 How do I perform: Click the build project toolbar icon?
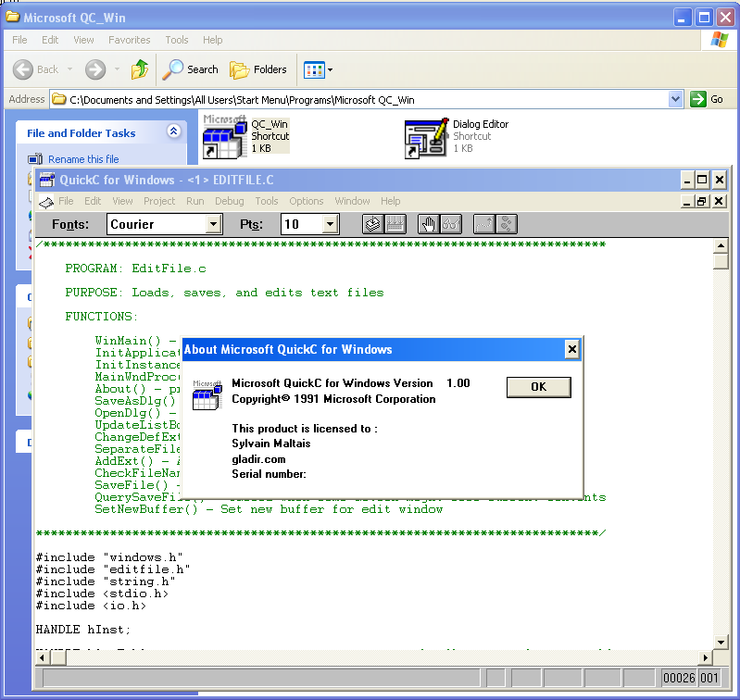[395, 224]
